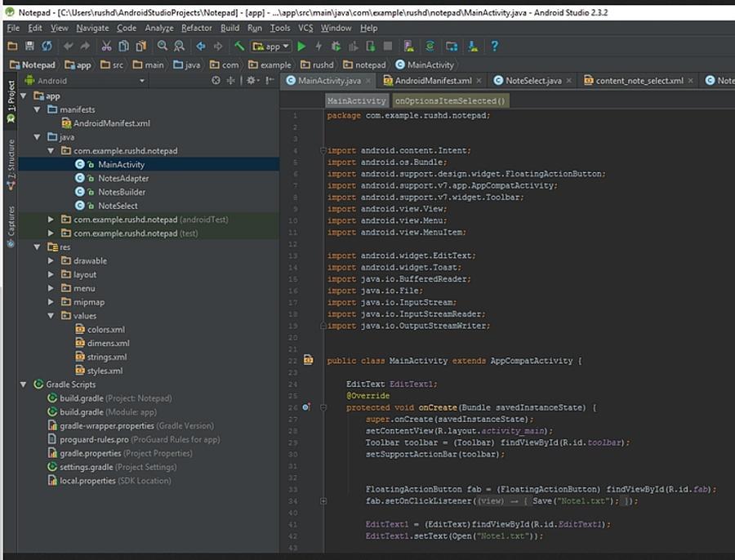The width and height of the screenshot is (735, 560).
Task: Switch to the NoteSelect.java editor tab
Action: 533,81
